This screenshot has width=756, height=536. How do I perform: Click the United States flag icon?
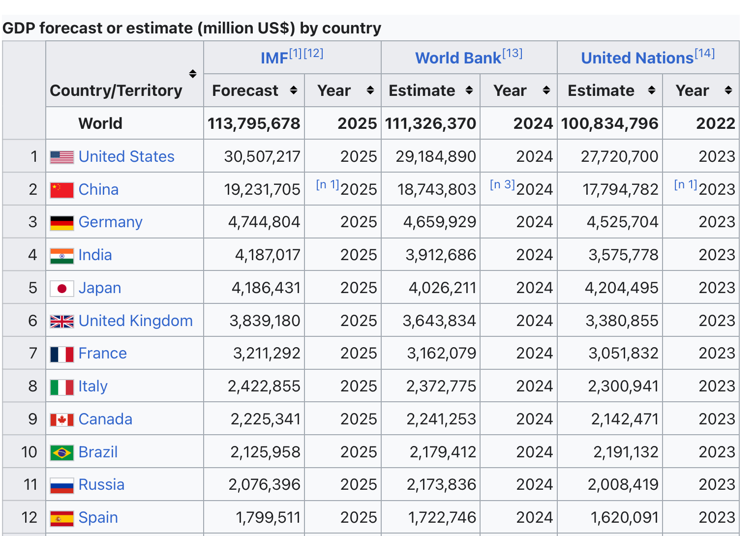[x=62, y=157]
